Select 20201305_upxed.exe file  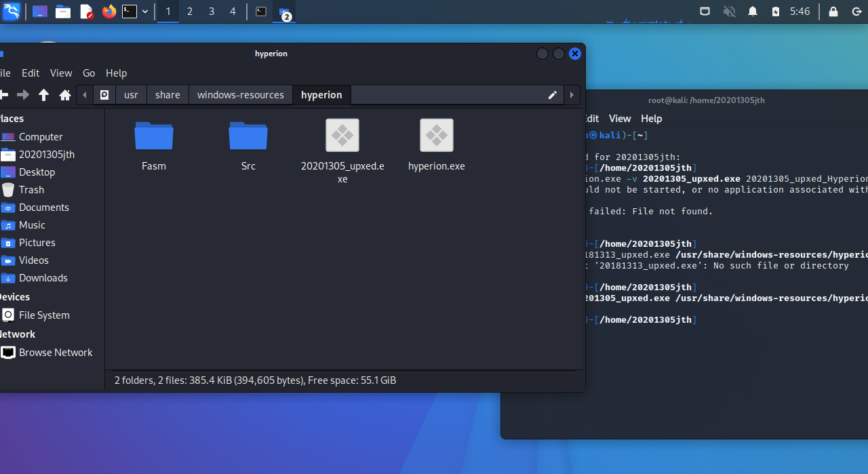coord(342,151)
